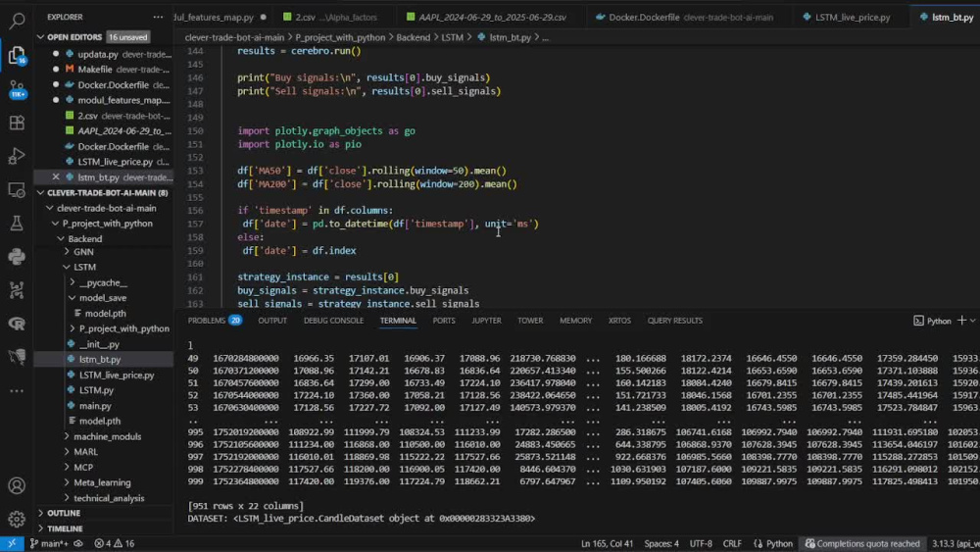Open the Remote Explorer icon
The image size is (980, 552).
[17, 189]
